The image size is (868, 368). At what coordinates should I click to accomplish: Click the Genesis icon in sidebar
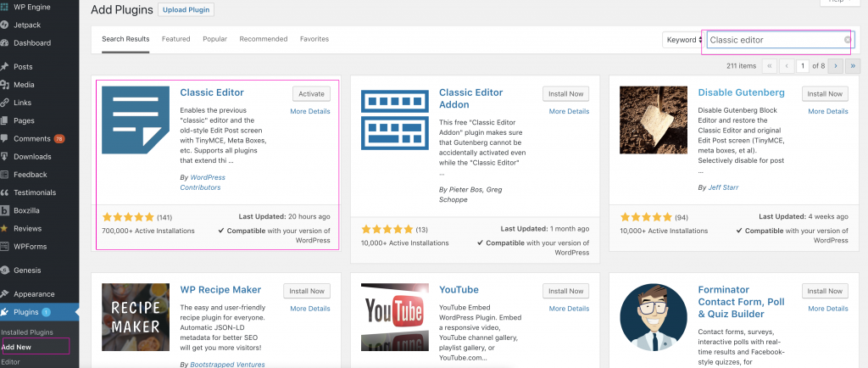pos(4,270)
